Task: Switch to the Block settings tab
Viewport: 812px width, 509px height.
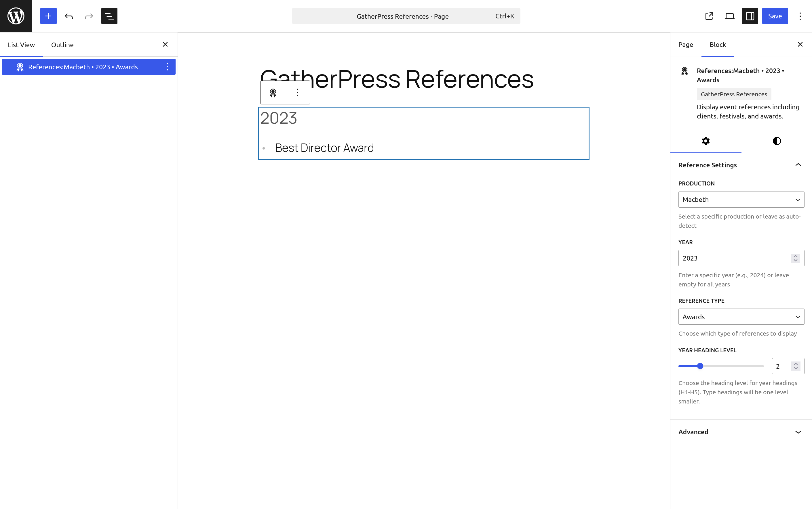Action: pos(717,45)
